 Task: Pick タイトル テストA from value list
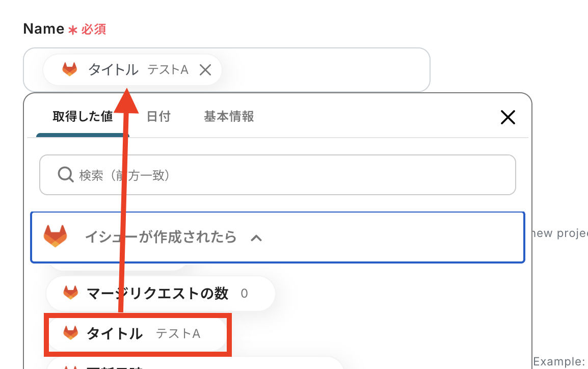138,334
